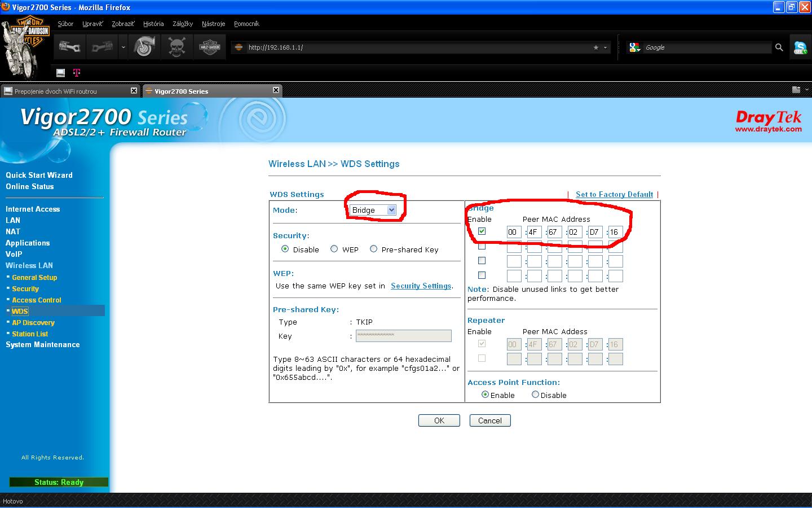The width and height of the screenshot is (812, 508).
Task: Reload the page with the turbo icon
Action: 144,47
